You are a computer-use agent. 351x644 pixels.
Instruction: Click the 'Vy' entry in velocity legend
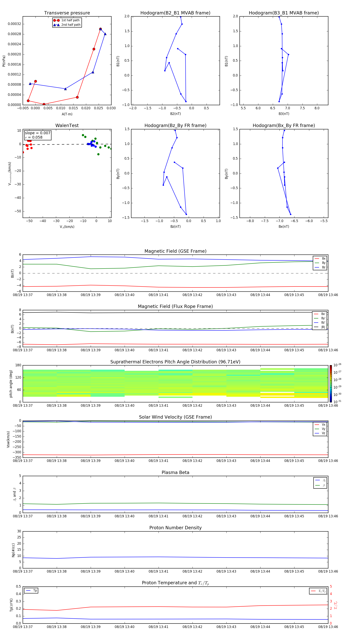pos(320,429)
